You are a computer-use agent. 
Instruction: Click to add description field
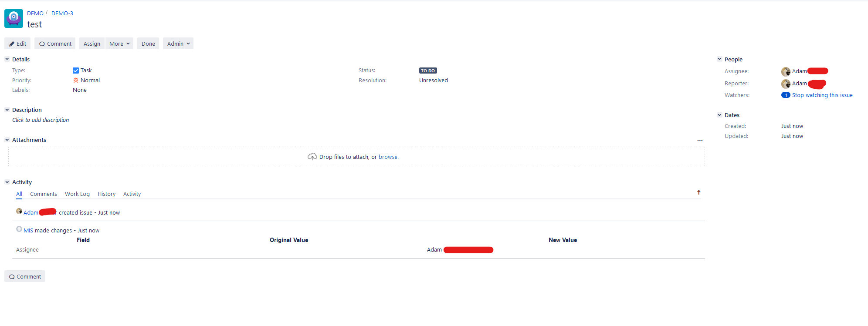tap(41, 120)
